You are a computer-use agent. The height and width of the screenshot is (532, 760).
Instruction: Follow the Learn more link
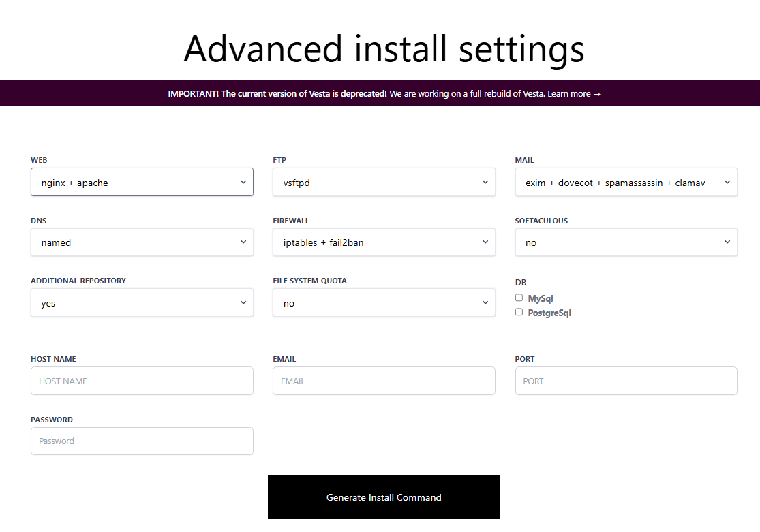575,93
